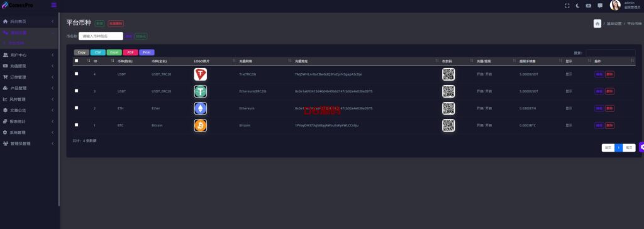644x229 pixels.
Task: Toggle the hamburger sidebar menu icon
Action: point(54,5)
